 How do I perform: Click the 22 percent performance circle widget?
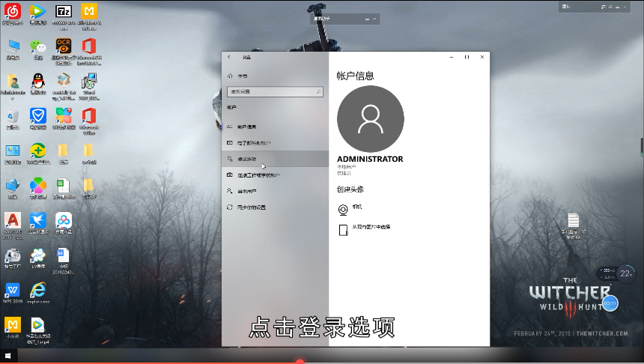click(x=625, y=273)
